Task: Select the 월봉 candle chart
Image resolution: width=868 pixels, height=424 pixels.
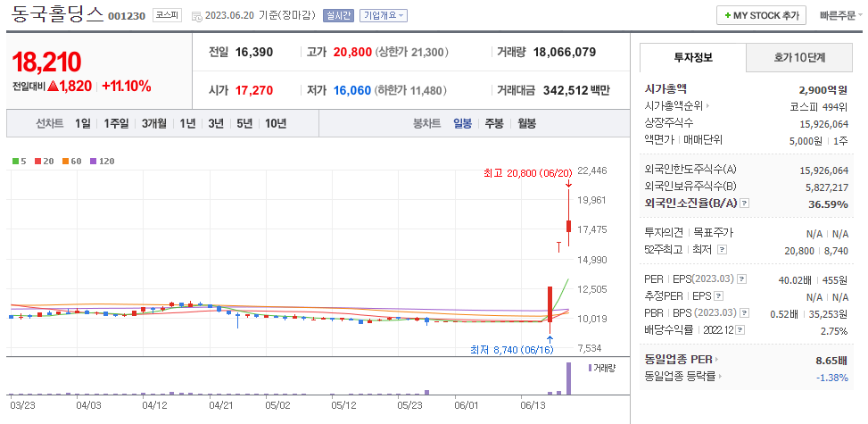Action: (x=526, y=123)
